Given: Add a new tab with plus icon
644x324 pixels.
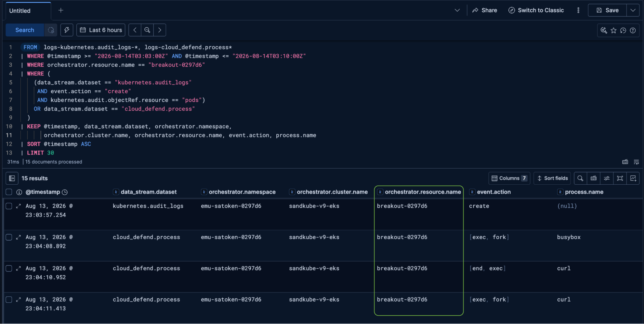Looking at the screenshot, I should [x=61, y=10].
